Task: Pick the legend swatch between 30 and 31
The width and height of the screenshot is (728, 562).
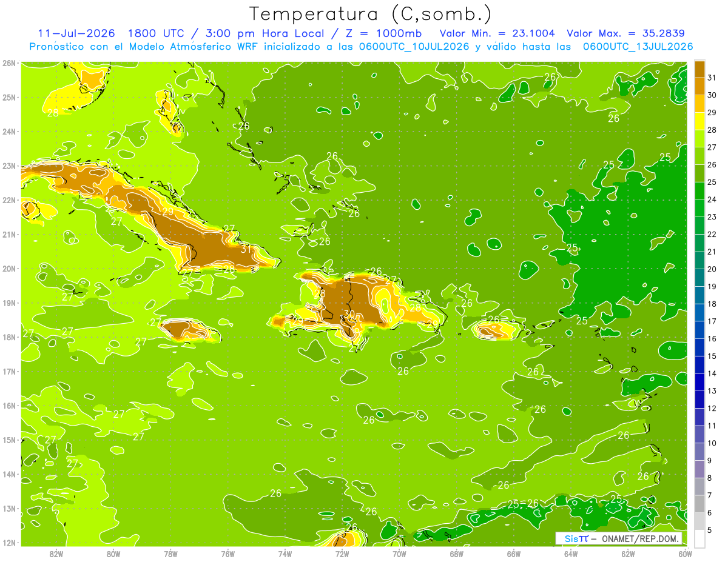Action: click(x=700, y=87)
